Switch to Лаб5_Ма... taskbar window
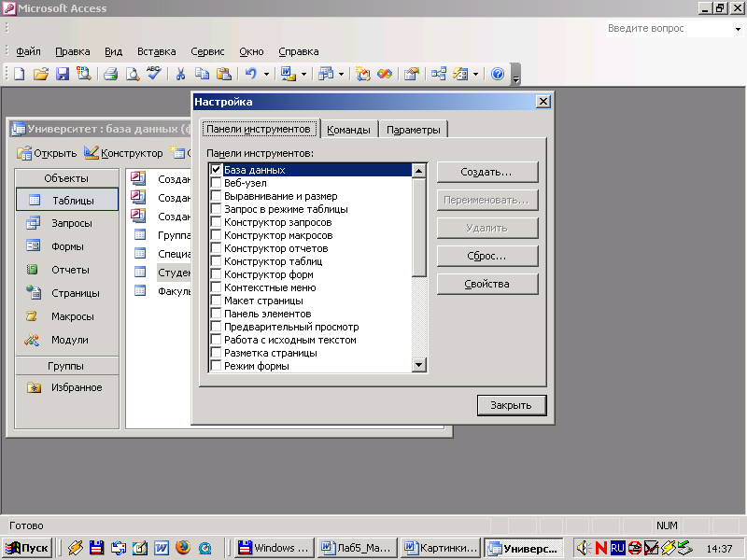The height and width of the screenshot is (560, 747). click(357, 548)
